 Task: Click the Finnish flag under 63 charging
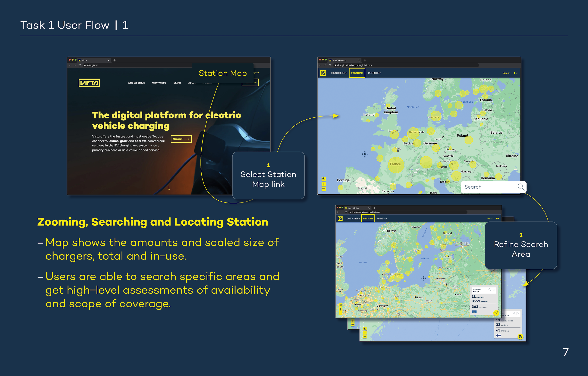click(x=498, y=335)
